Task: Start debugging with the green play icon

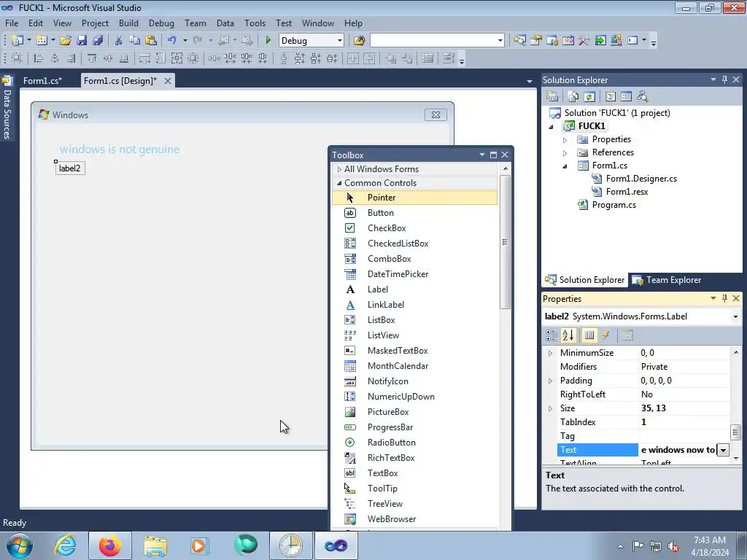Action: (x=268, y=41)
